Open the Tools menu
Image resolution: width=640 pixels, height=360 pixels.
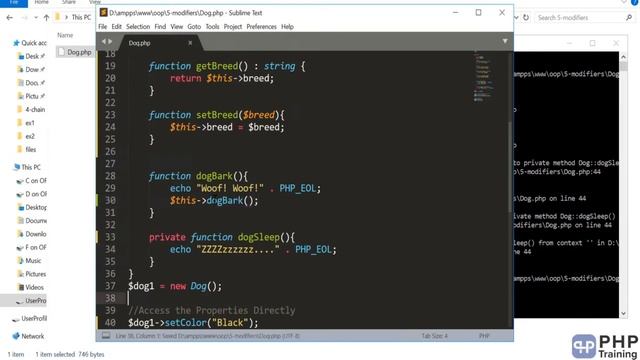[212, 27]
